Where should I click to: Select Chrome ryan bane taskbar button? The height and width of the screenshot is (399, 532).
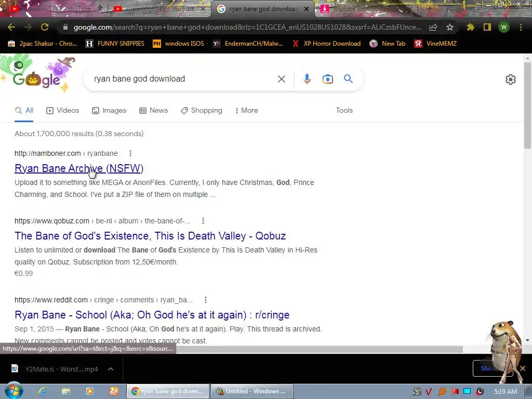[168, 391]
